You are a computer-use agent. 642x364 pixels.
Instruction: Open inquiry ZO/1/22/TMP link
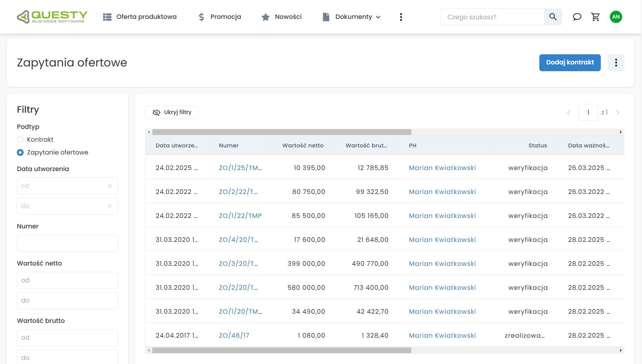(x=240, y=216)
